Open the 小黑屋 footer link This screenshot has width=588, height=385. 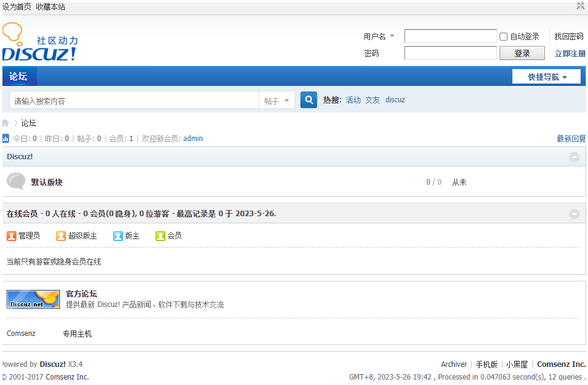coord(517,364)
